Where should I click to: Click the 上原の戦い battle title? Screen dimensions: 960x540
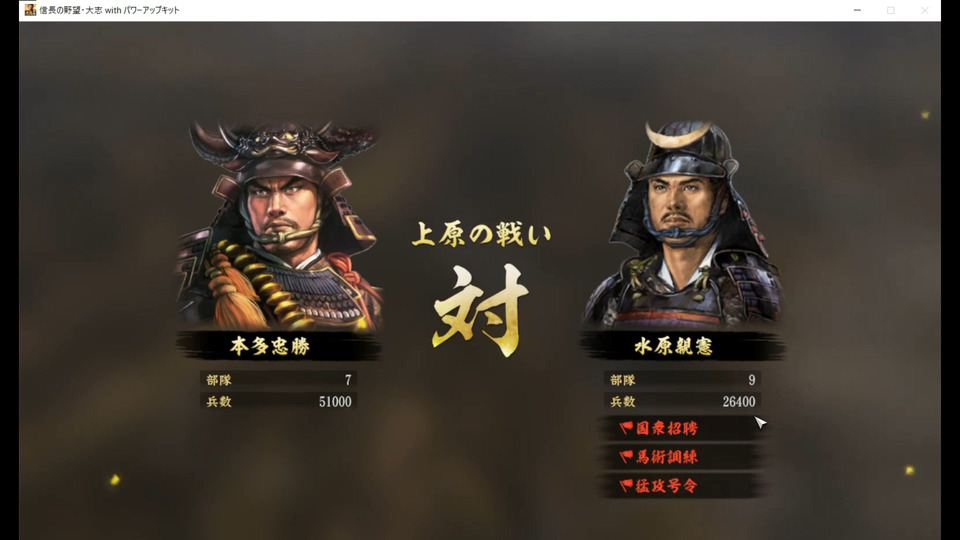coord(481,234)
